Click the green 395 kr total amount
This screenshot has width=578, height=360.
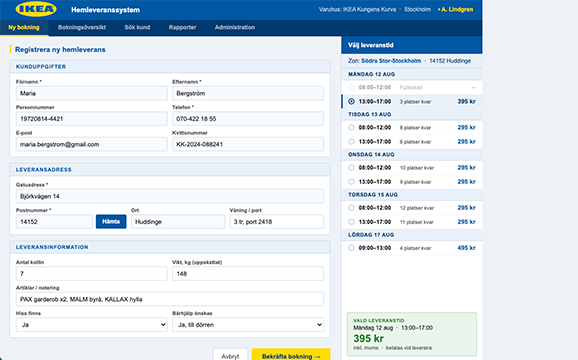coord(368,338)
